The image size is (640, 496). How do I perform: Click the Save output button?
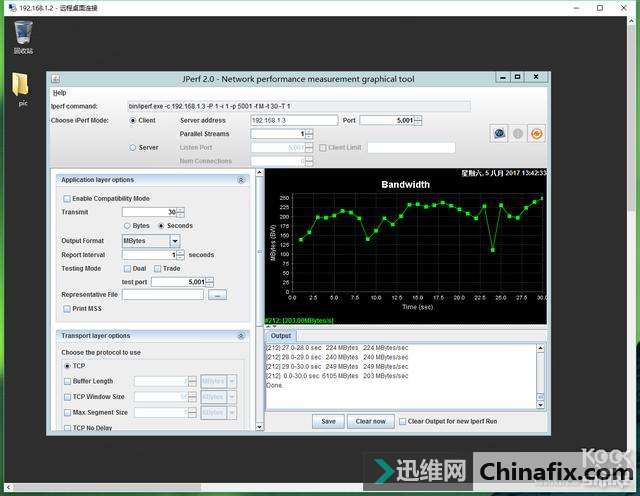click(328, 421)
